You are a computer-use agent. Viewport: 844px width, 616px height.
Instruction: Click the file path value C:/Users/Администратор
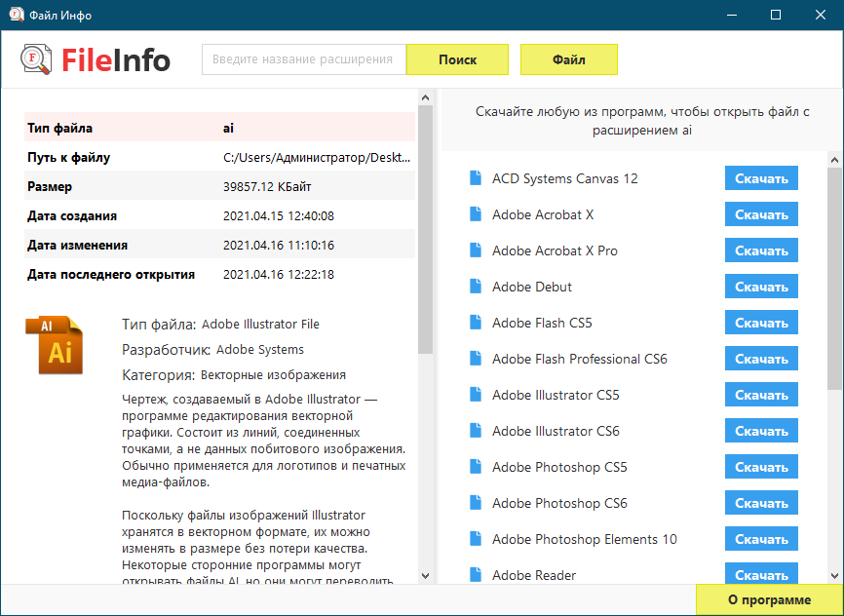tap(317, 157)
